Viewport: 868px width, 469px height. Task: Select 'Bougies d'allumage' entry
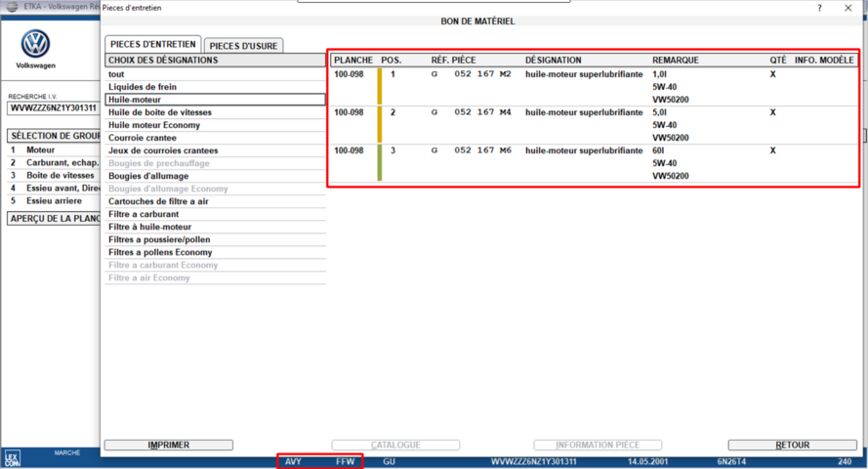click(216, 176)
